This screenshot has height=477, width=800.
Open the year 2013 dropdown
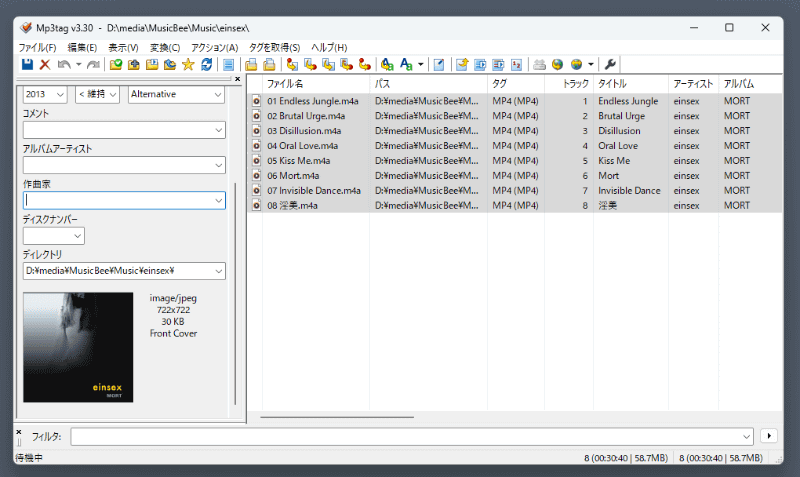point(60,94)
